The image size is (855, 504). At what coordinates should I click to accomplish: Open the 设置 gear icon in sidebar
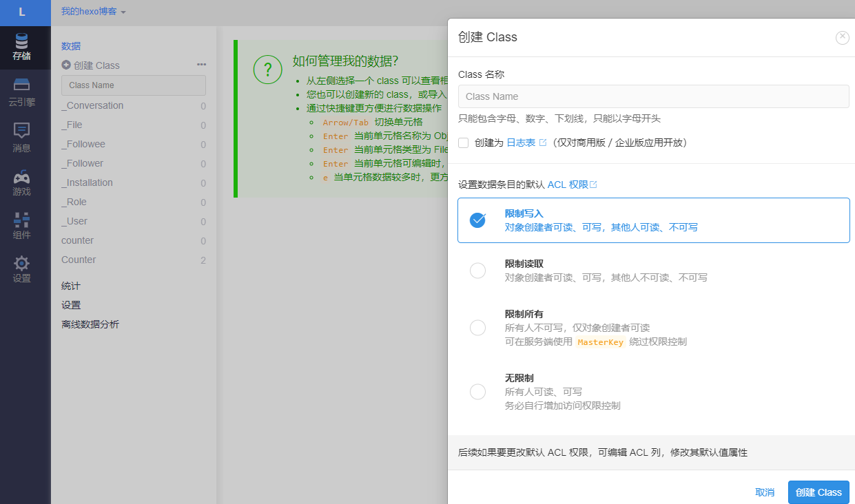pyautogui.click(x=21, y=264)
